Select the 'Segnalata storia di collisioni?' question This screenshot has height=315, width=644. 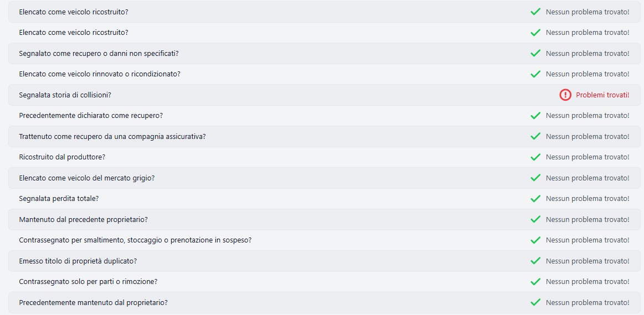(x=65, y=95)
